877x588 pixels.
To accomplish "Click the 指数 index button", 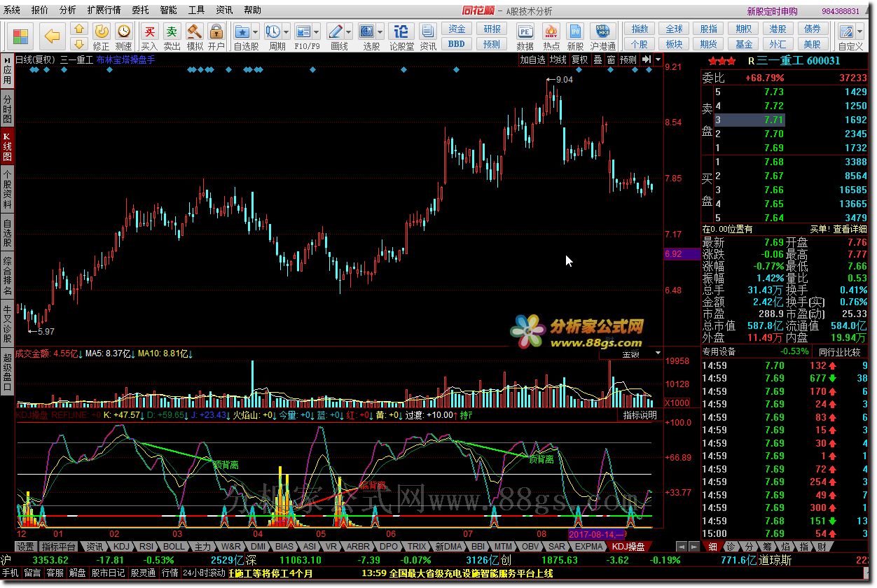I will pos(640,29).
